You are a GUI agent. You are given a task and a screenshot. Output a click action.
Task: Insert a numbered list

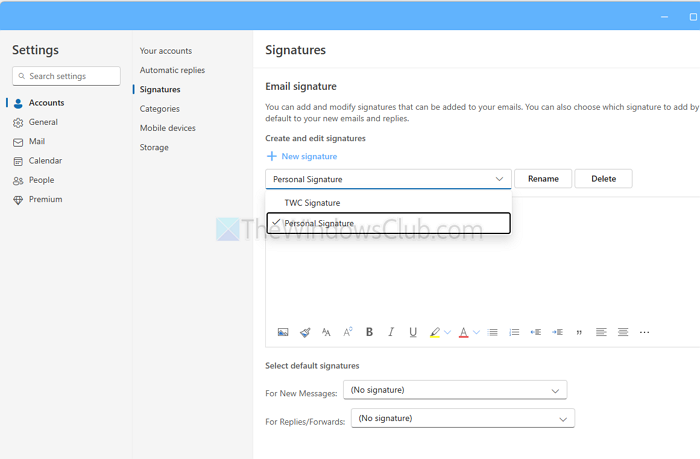click(514, 332)
